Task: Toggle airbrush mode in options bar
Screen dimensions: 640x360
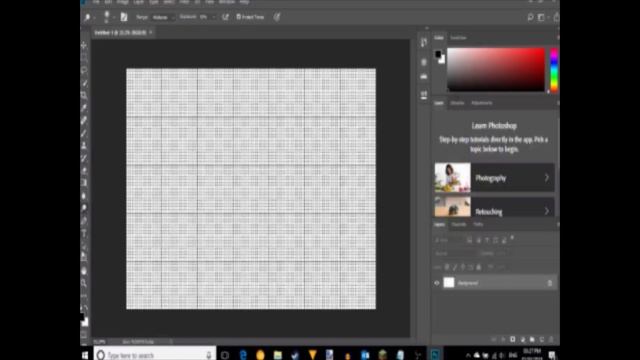Action: coord(225,17)
